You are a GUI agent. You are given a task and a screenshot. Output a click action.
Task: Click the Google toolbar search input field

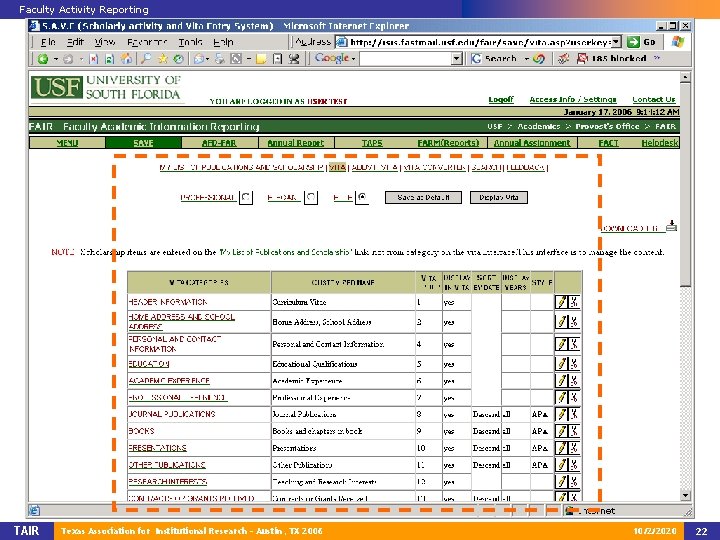405,59
